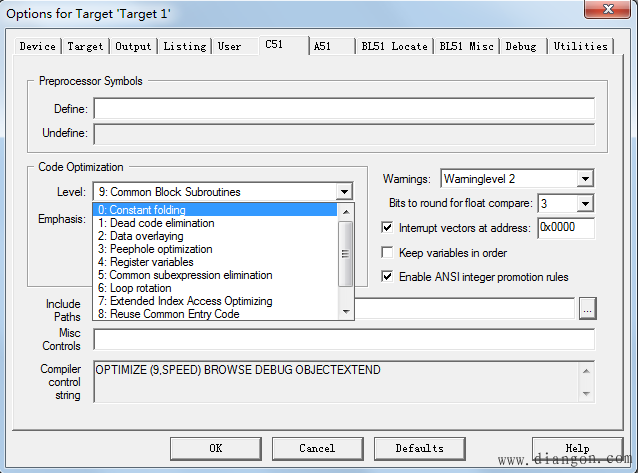638x473 pixels.
Task: Switch to the Debug tab
Action: pyautogui.click(x=520, y=46)
